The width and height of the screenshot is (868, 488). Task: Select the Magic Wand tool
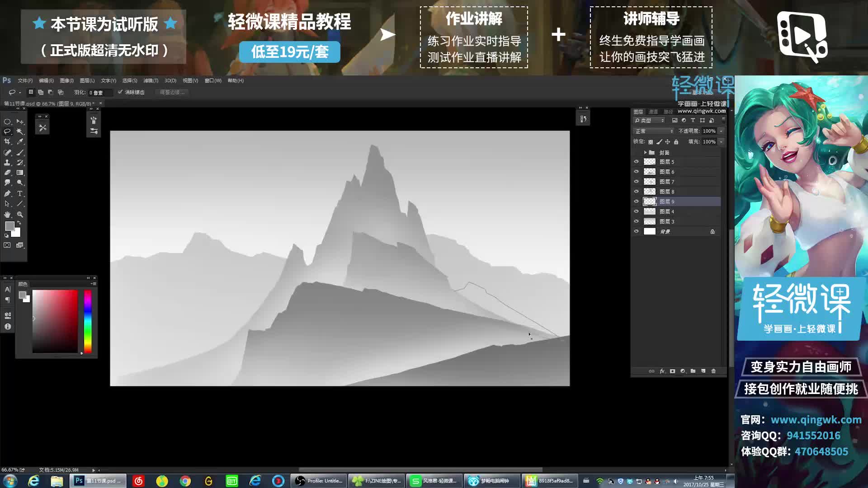point(20,131)
